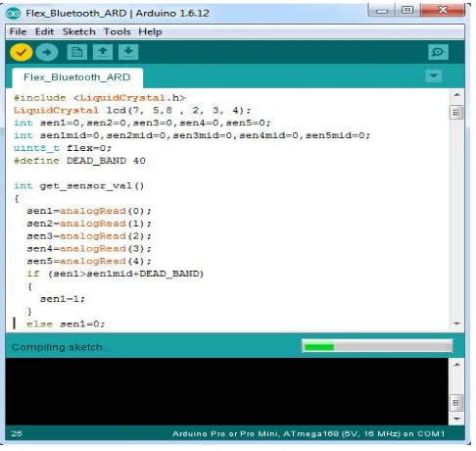Click the Verify checkmark button

(x=22, y=52)
